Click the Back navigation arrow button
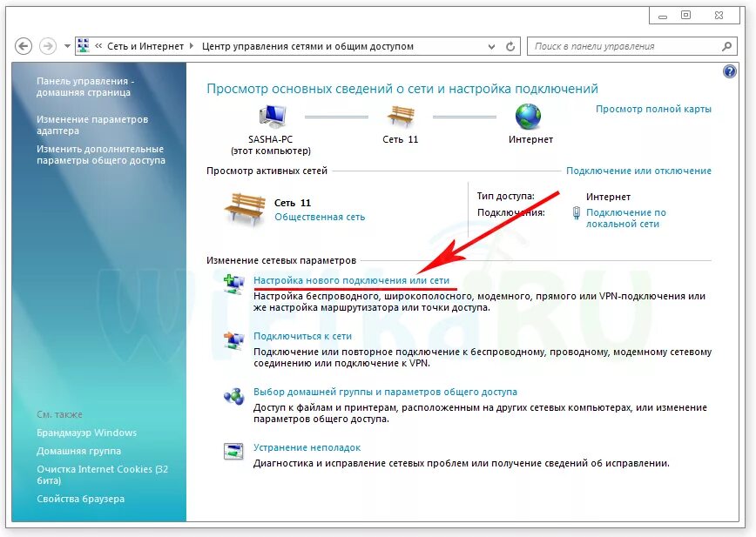This screenshot has height=537, width=756. point(24,47)
